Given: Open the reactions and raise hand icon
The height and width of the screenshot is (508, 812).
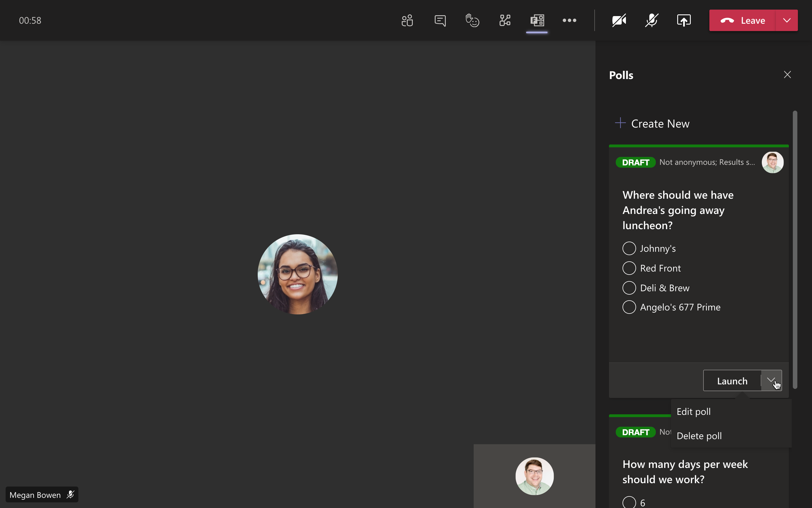Looking at the screenshot, I should [x=472, y=21].
